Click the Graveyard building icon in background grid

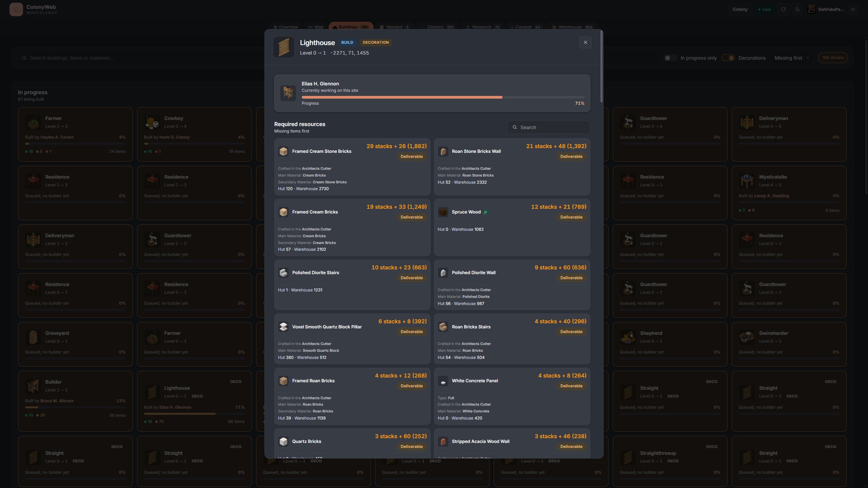(33, 337)
